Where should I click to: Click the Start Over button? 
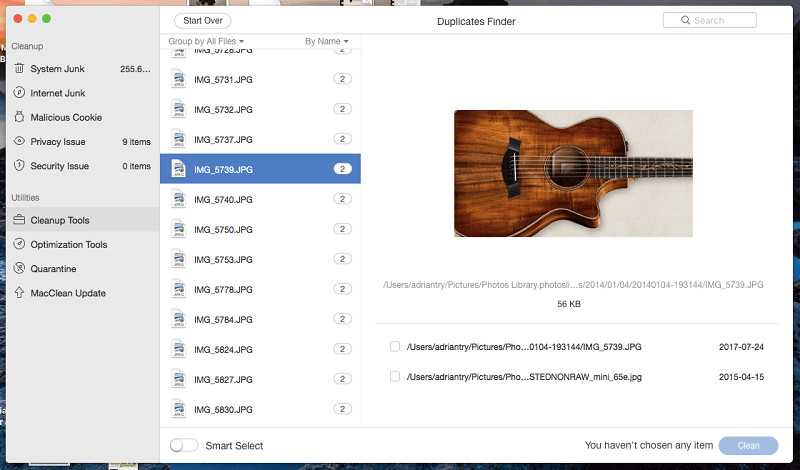(203, 20)
